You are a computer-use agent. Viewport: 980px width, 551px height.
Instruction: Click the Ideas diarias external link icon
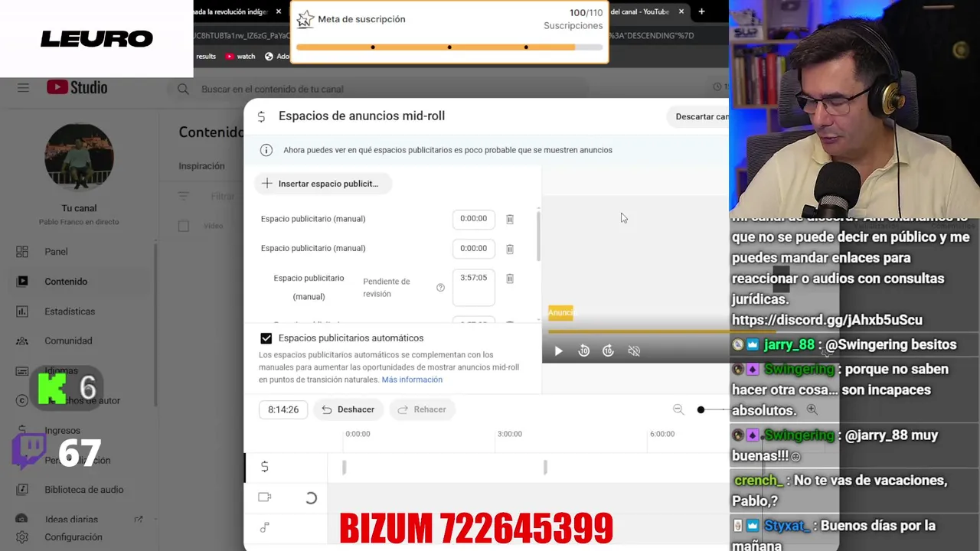point(138,520)
